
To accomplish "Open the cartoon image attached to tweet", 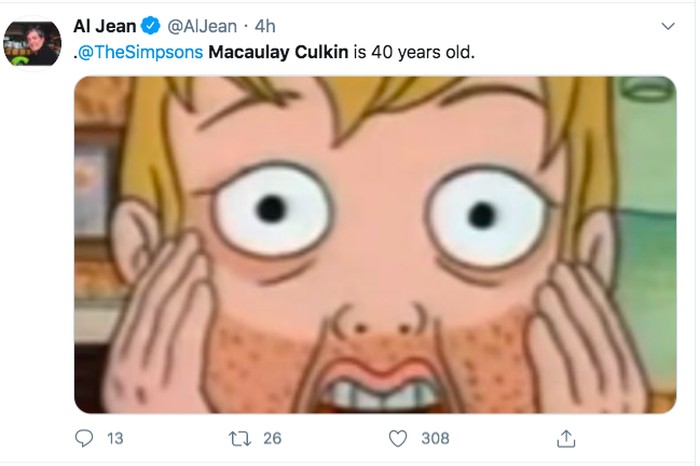I will click(375, 245).
